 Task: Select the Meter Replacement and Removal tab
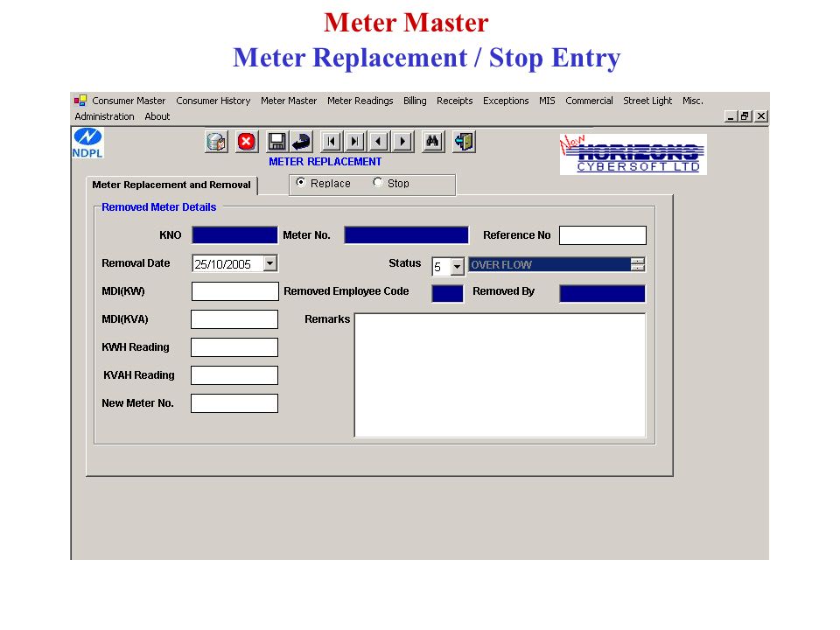(x=171, y=185)
